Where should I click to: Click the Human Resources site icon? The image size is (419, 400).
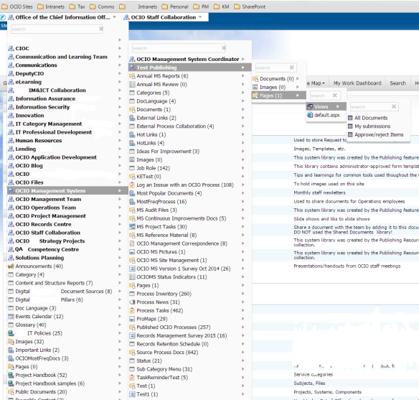click(11, 140)
